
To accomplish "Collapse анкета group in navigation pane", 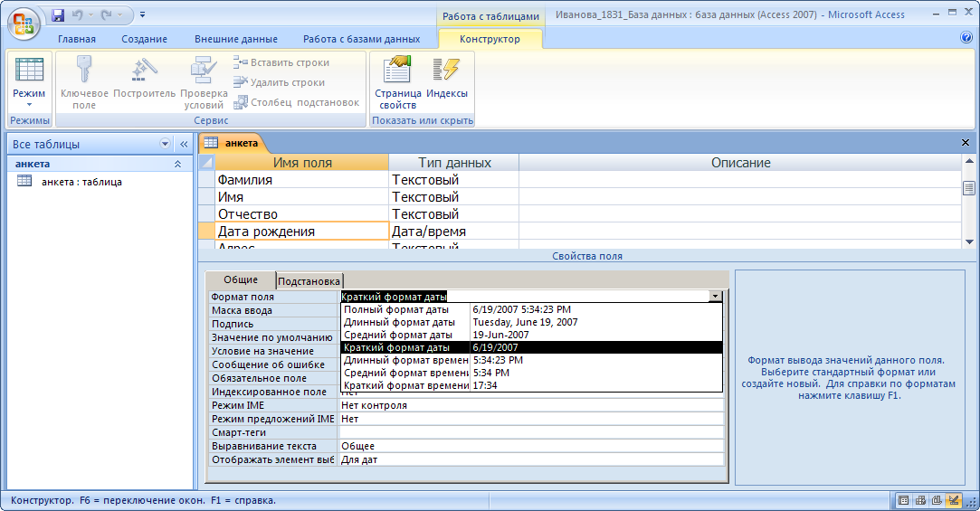I will tap(177, 164).
